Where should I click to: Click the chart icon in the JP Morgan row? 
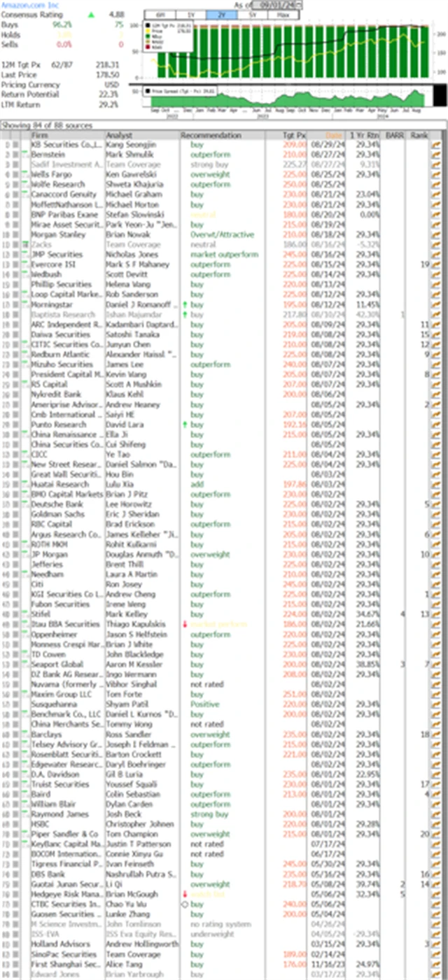pos(436,554)
